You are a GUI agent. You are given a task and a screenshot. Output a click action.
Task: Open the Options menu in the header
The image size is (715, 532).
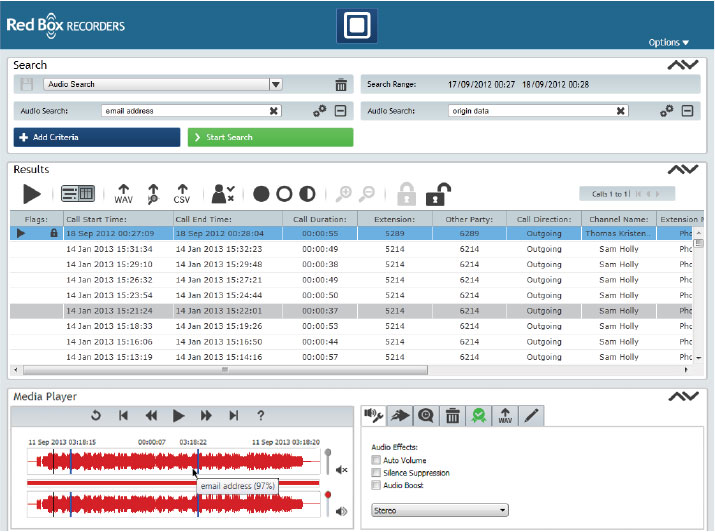(x=668, y=43)
